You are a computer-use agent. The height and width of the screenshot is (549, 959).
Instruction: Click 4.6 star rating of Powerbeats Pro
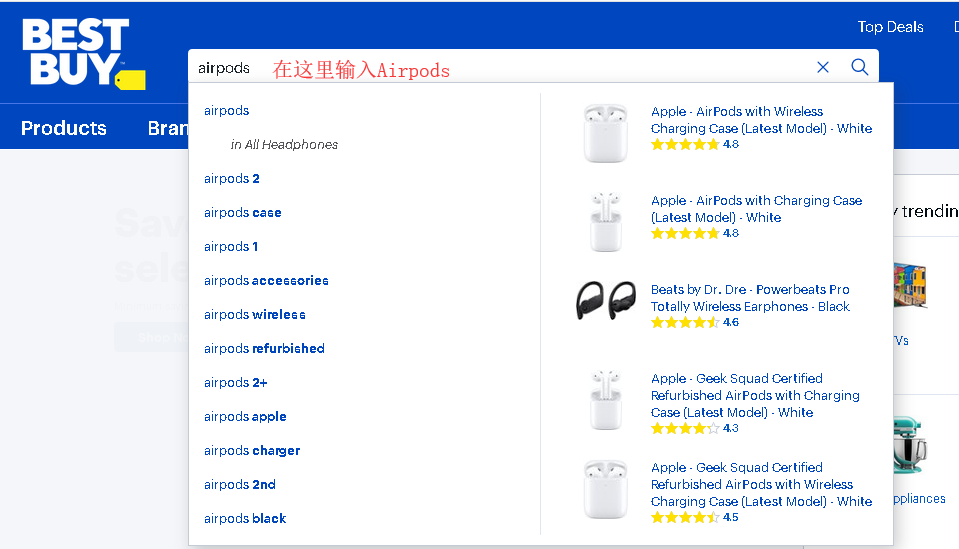695,322
